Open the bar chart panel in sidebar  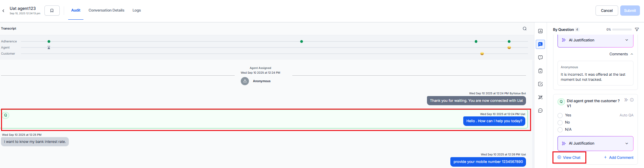click(540, 31)
